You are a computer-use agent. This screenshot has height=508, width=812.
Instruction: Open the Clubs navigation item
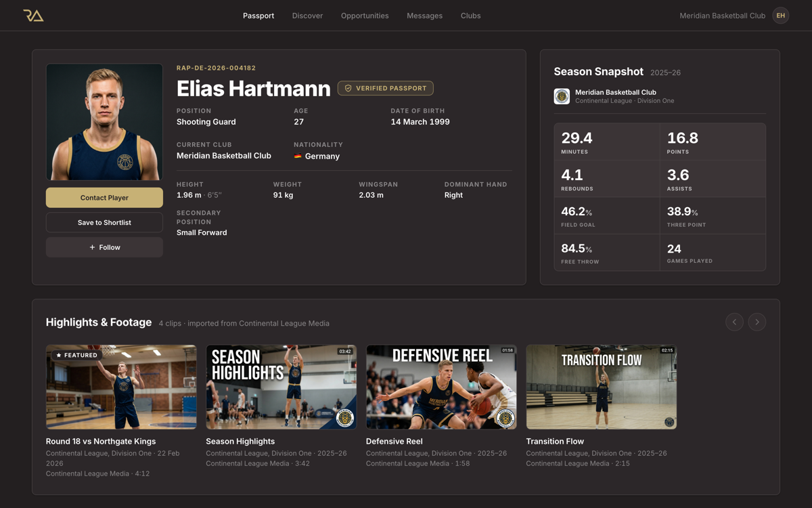[470, 16]
